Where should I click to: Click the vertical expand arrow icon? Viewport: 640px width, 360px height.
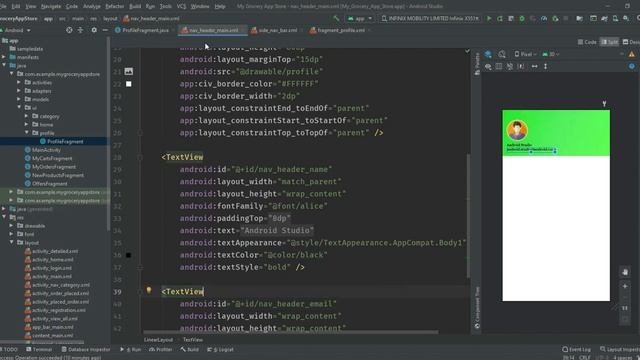point(546,67)
